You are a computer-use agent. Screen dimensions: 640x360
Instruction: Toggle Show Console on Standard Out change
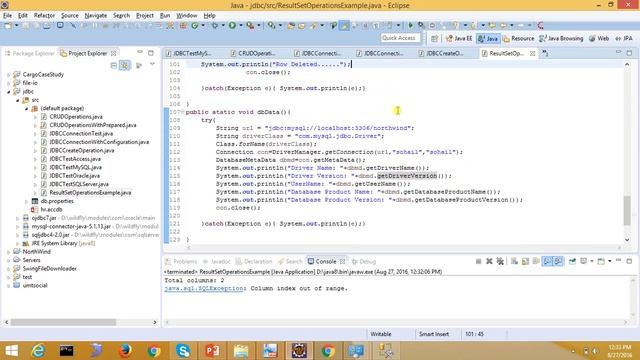tap(547, 261)
